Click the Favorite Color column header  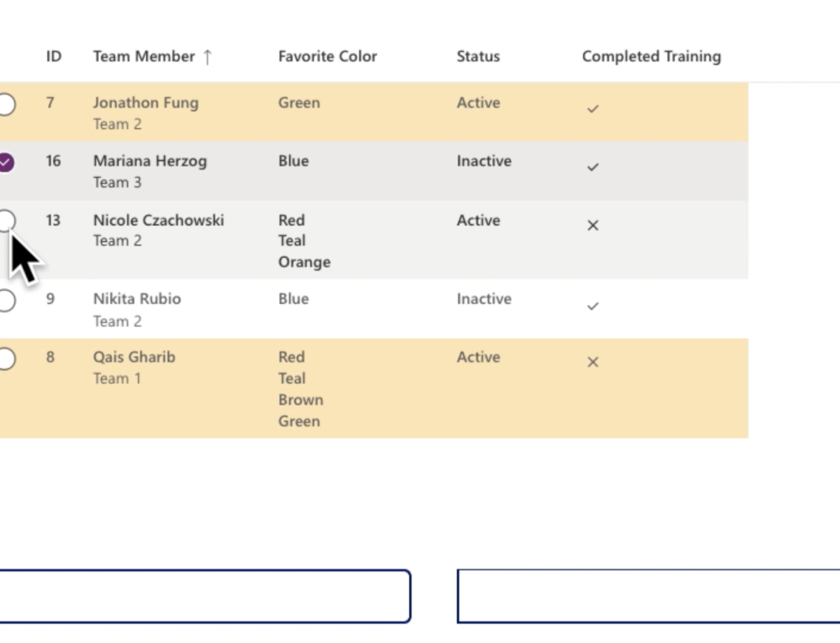coord(328,56)
